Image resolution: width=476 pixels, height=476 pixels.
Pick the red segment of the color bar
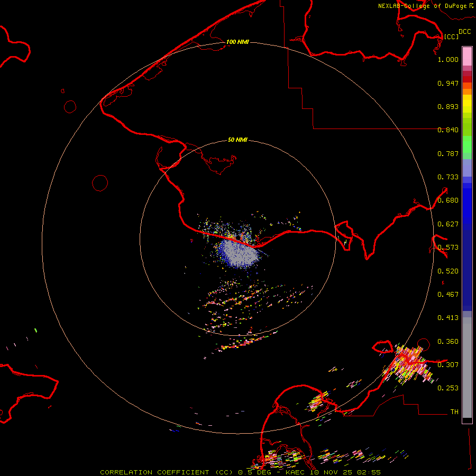click(467, 79)
